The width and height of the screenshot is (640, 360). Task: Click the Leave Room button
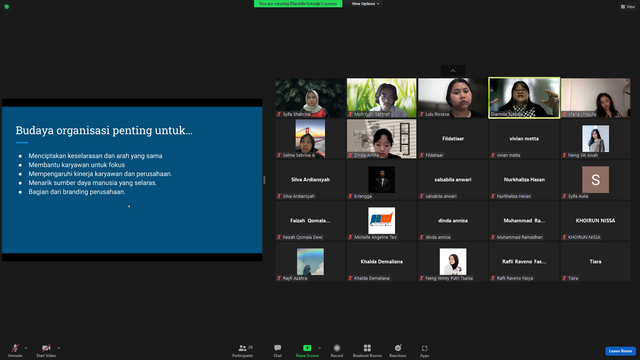[x=620, y=351]
